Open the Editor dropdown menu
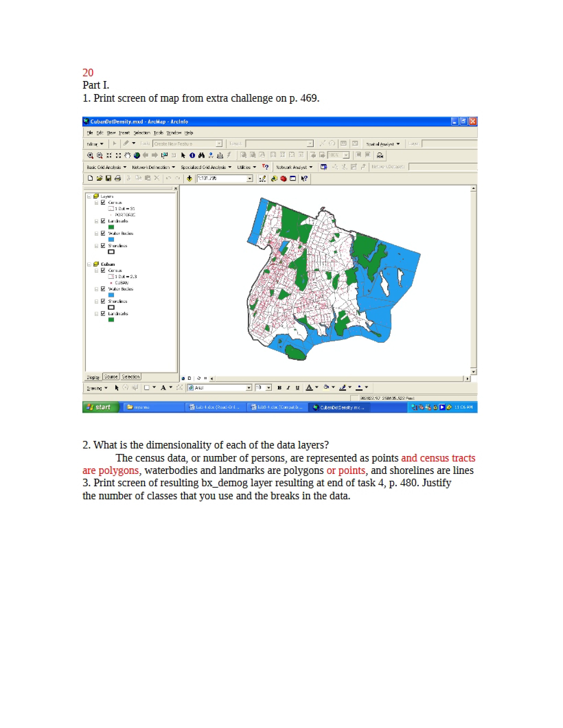Viewport: 563px width, 728px height. pos(95,144)
